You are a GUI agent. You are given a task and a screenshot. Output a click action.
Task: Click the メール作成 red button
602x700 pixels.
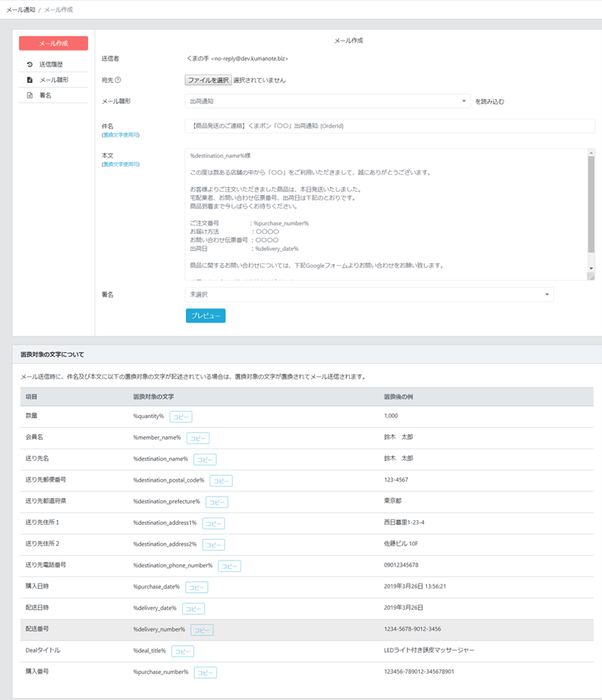[x=54, y=43]
